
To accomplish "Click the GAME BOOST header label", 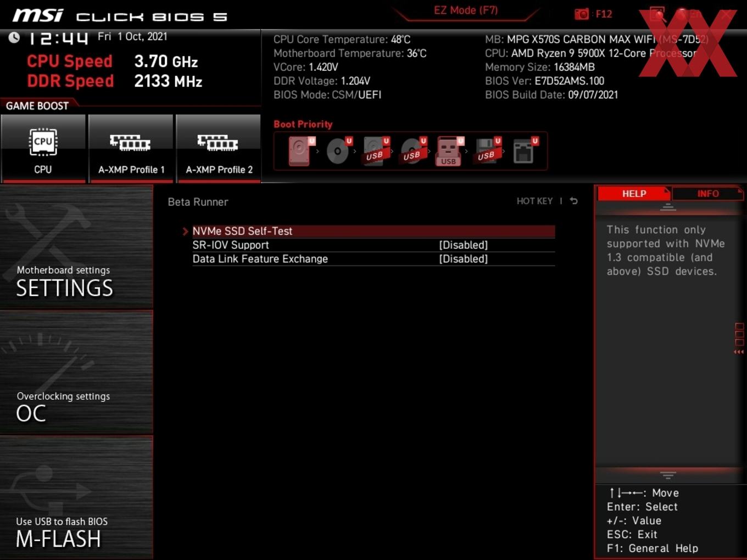I will coord(37,105).
